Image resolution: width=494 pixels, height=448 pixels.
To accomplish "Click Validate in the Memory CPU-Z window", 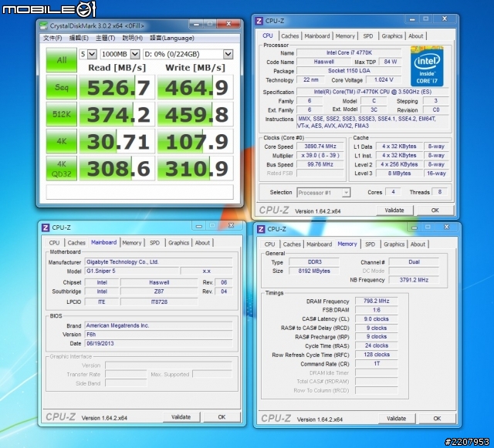I will 396,419.
